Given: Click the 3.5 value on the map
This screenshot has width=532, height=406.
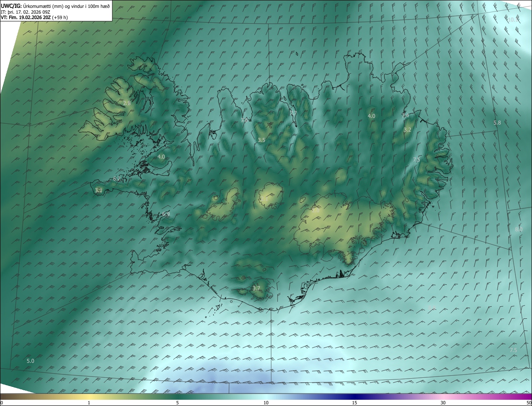Looking at the screenshot, I should (x=261, y=140).
